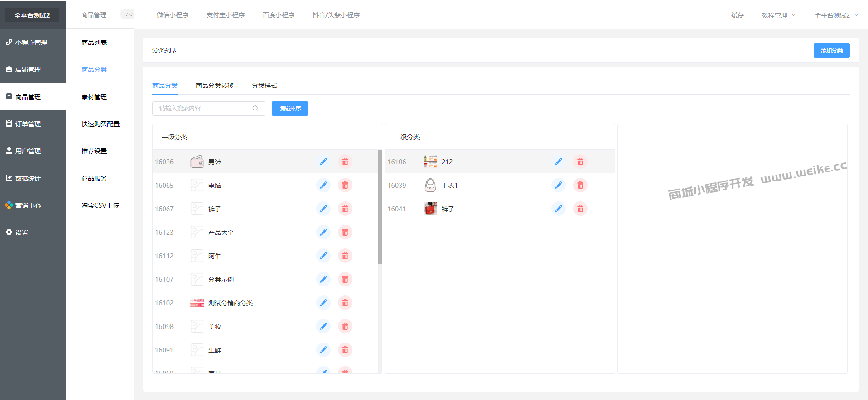Click the 男装 wallet thumbnail
This screenshot has width=868, height=400.
197,162
